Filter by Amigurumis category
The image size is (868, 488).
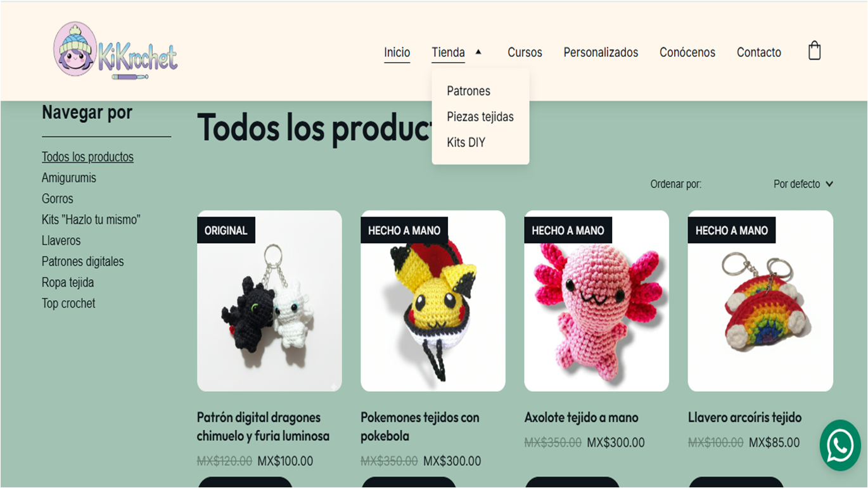pyautogui.click(x=69, y=178)
